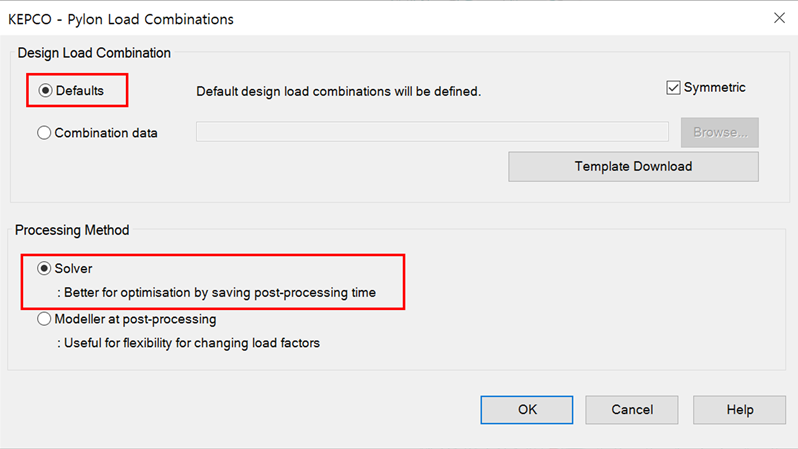Select Modeller at post-processing radio button
This screenshot has height=449, width=798.
(x=45, y=319)
